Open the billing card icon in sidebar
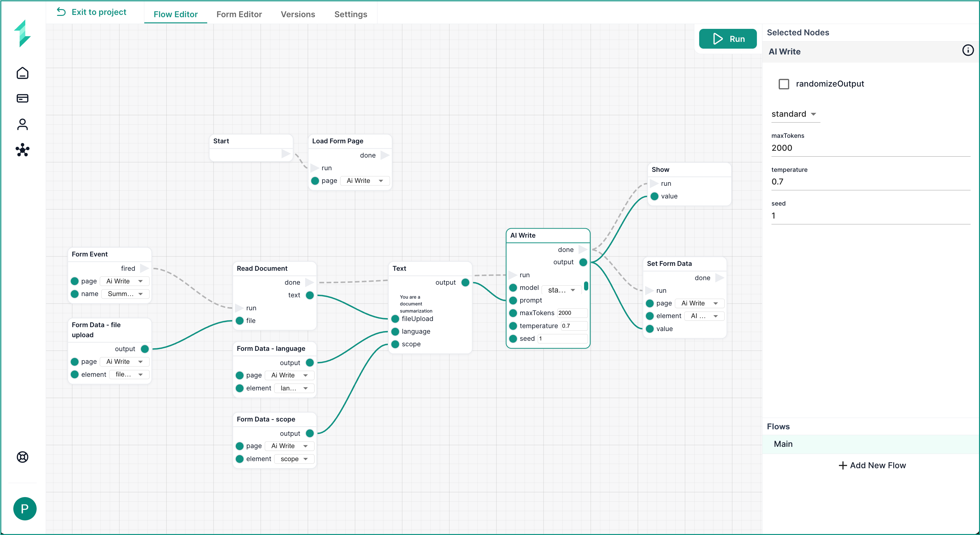Viewport: 980px width, 535px height. (22, 99)
